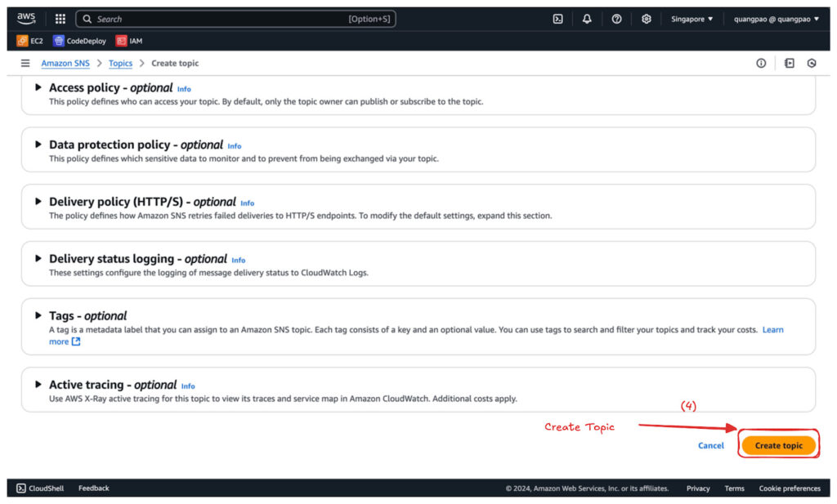
Task: Open the help question mark menu
Action: (x=616, y=20)
